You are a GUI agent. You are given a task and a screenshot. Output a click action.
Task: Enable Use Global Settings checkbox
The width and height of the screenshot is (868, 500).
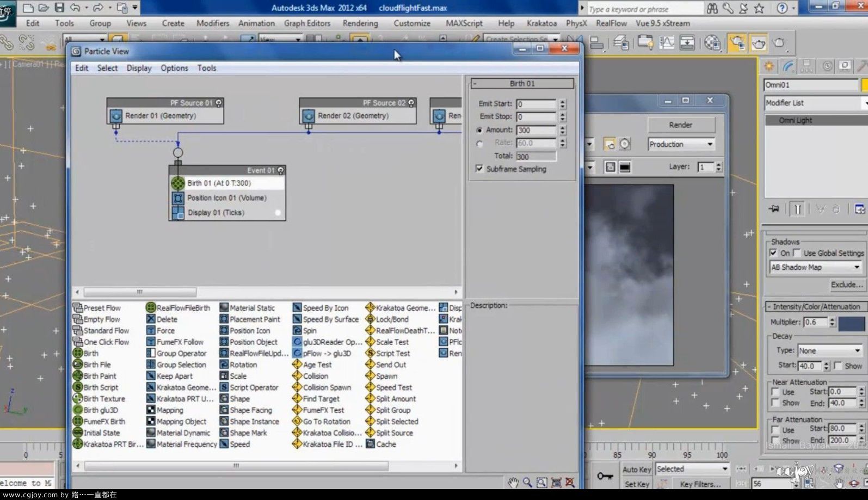click(797, 253)
